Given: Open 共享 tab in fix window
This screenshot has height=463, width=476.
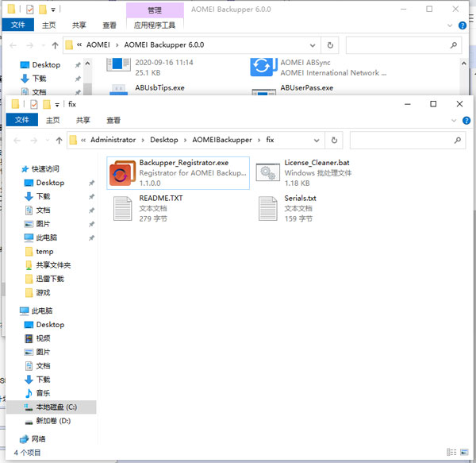Looking at the screenshot, I should click(x=83, y=120).
